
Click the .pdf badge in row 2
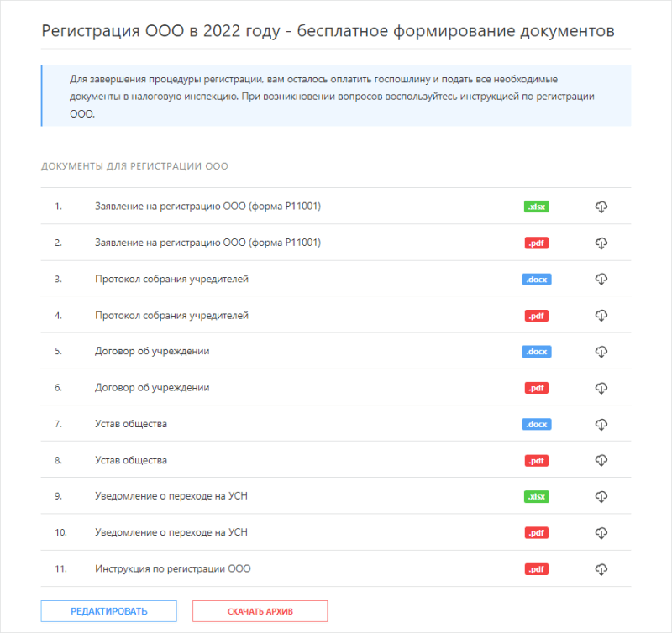[537, 243]
